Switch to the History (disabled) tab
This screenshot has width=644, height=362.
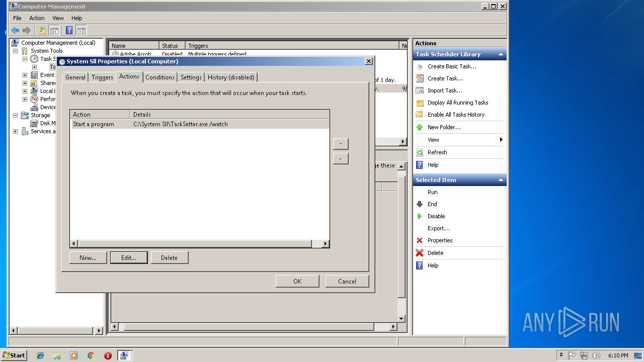pos(231,77)
